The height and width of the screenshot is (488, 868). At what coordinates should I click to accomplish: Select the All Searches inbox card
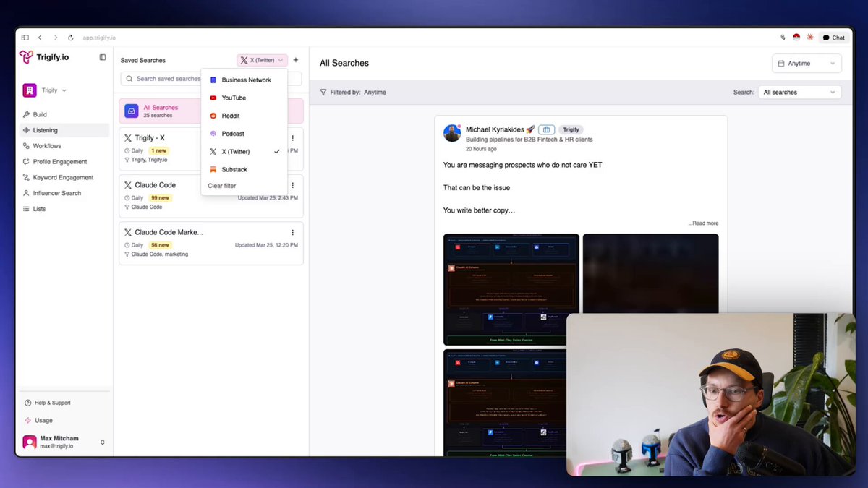click(x=211, y=111)
